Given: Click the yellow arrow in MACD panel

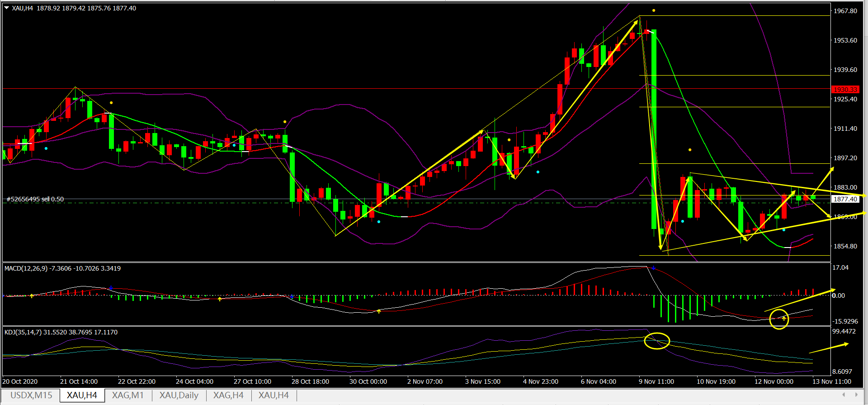Looking at the screenshot, I should point(800,300).
